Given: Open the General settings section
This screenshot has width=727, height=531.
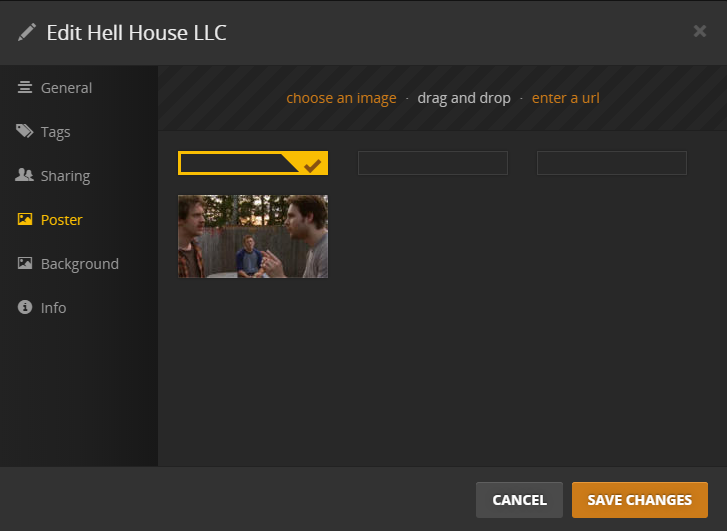Looking at the screenshot, I should (66, 88).
